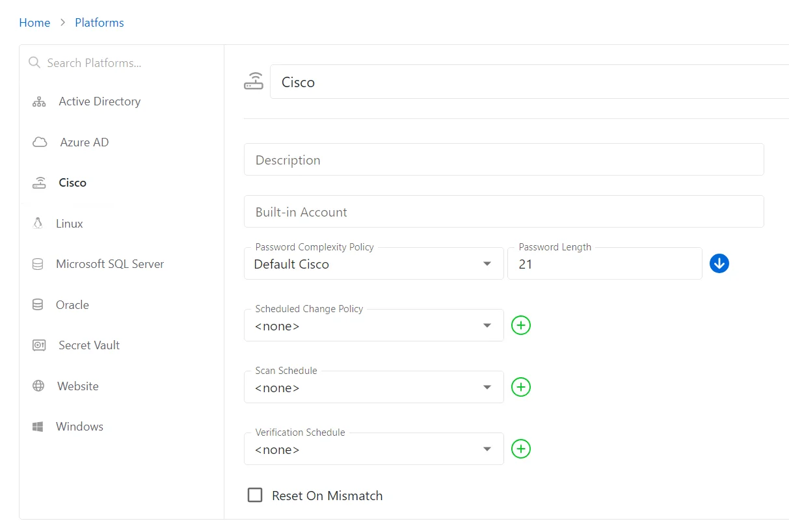Image resolution: width=789 pixels, height=532 pixels.
Task: Click the Secret Vault safe icon
Action: 39,345
